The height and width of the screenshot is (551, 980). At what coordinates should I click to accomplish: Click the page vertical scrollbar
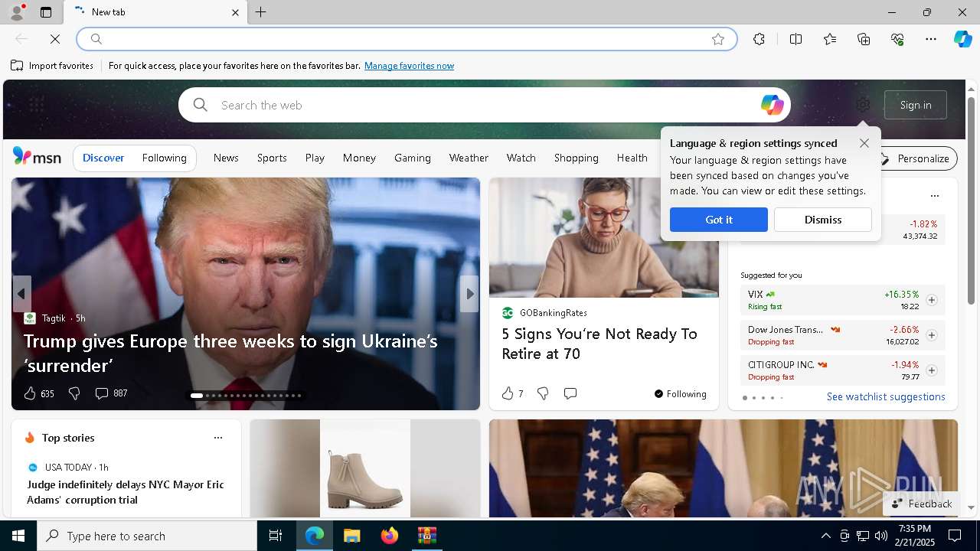[971, 201]
